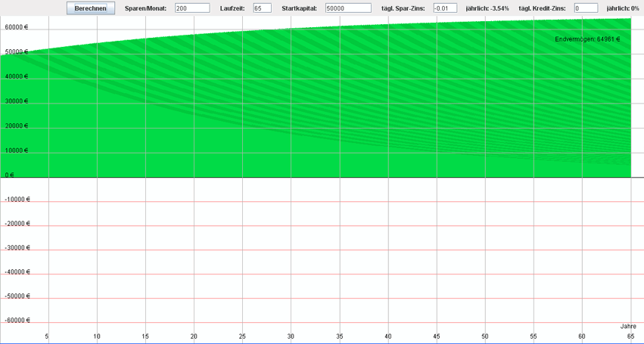
Task: Click the tägl. Spar-Zins label
Action: pos(403,8)
